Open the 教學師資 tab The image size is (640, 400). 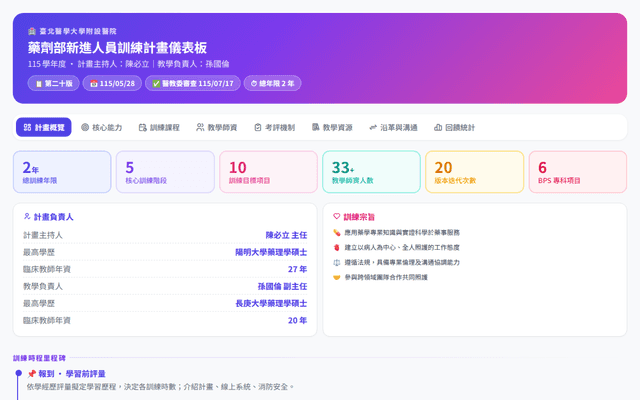[217, 127]
